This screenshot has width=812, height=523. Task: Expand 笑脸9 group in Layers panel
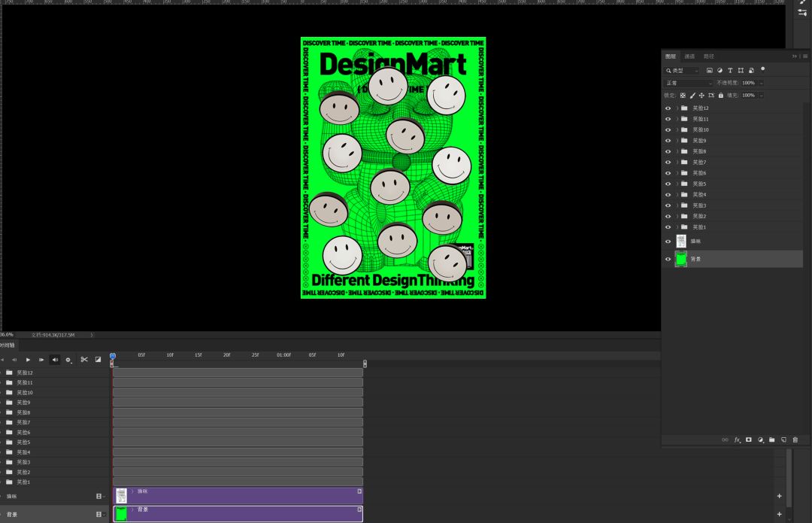click(677, 141)
